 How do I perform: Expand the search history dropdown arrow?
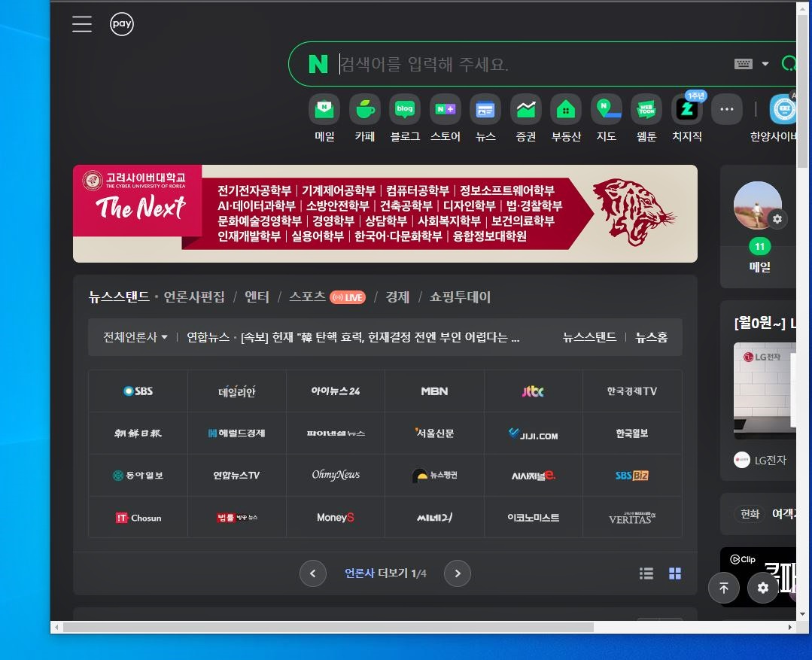(x=765, y=64)
